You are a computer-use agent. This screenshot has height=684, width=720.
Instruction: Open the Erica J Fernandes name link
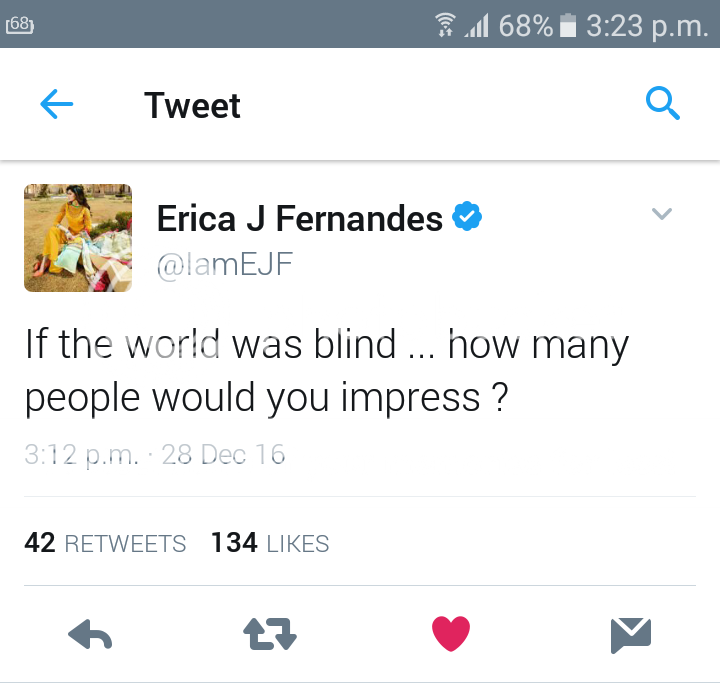point(299,218)
